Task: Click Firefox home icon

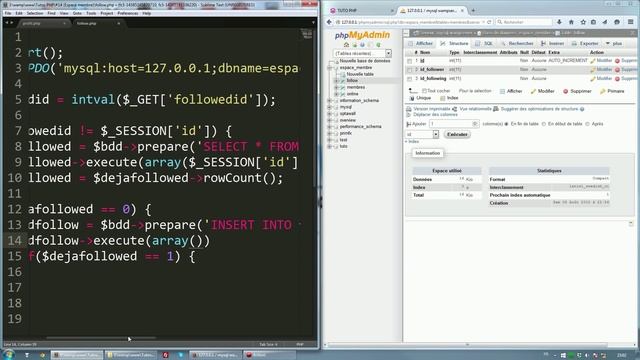Action: (x=571, y=22)
